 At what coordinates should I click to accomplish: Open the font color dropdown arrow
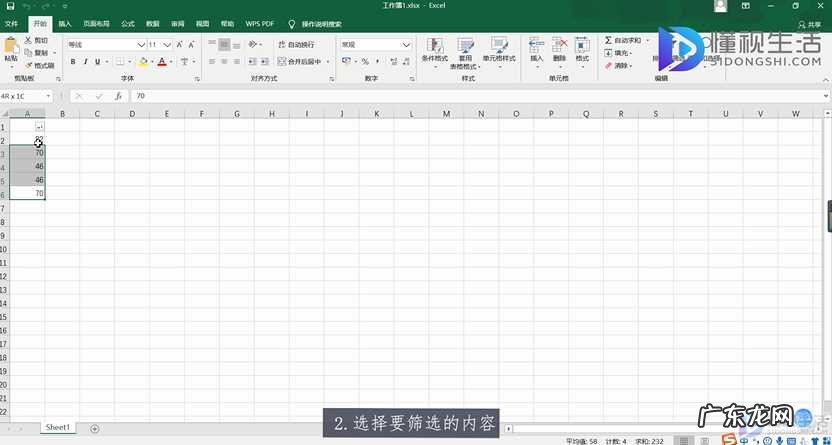[x=171, y=62]
